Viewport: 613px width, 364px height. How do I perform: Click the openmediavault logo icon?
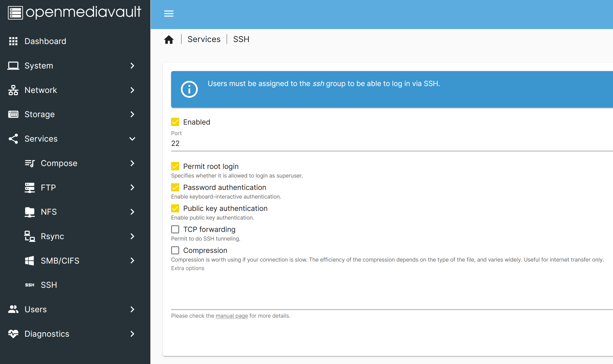click(x=15, y=13)
